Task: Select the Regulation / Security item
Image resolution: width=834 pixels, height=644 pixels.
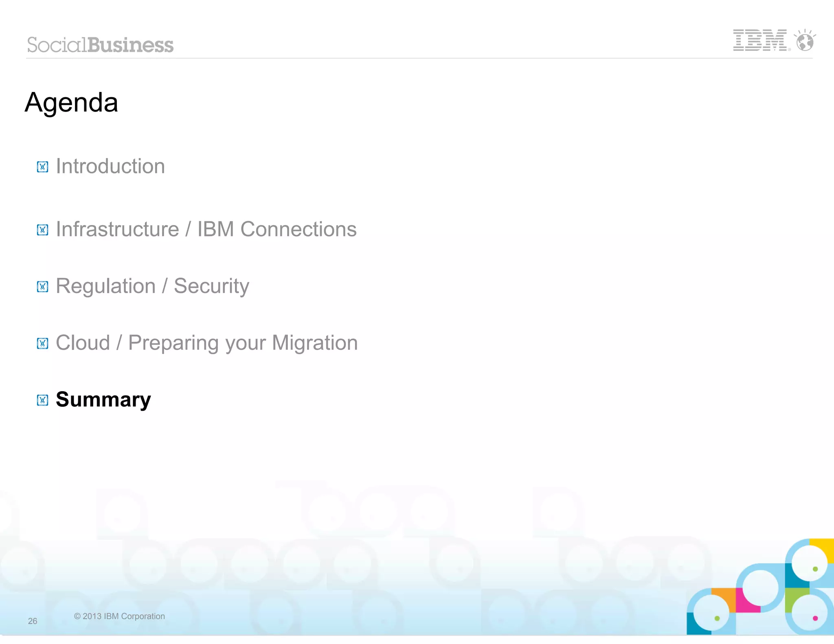Action: coord(152,286)
